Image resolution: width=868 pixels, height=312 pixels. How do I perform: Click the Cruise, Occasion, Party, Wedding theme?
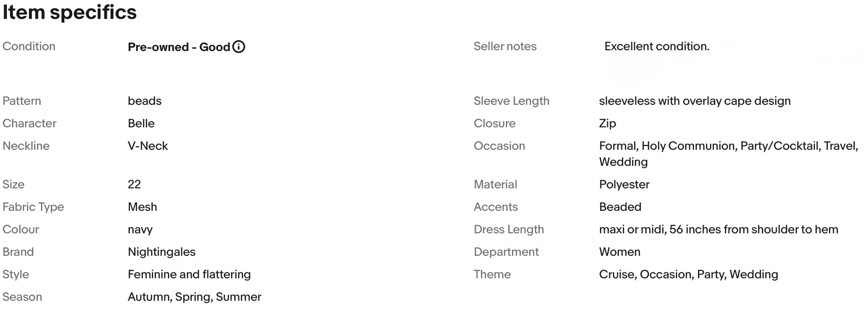(x=688, y=275)
